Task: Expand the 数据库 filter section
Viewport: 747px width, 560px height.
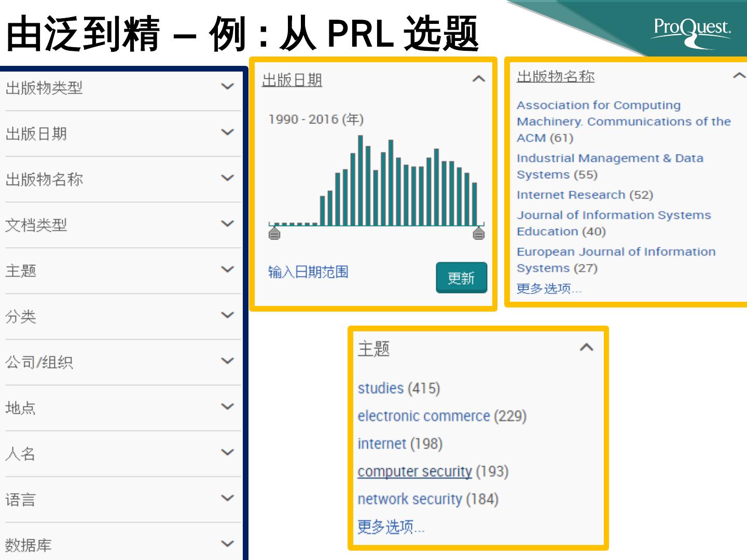Action: 227,544
